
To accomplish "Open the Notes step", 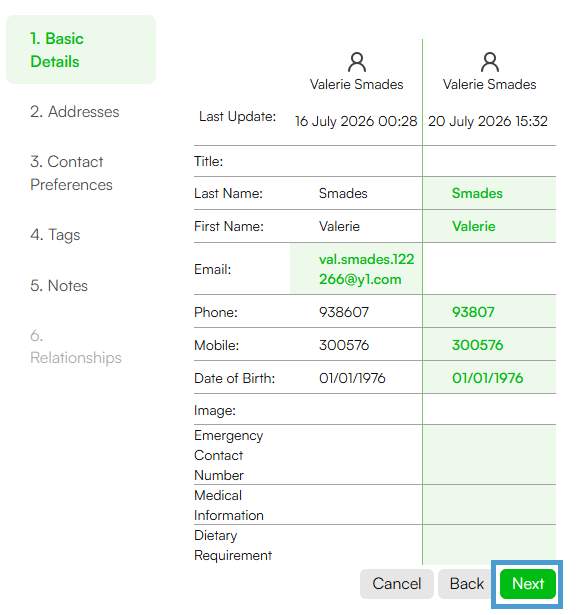I will [x=59, y=286].
